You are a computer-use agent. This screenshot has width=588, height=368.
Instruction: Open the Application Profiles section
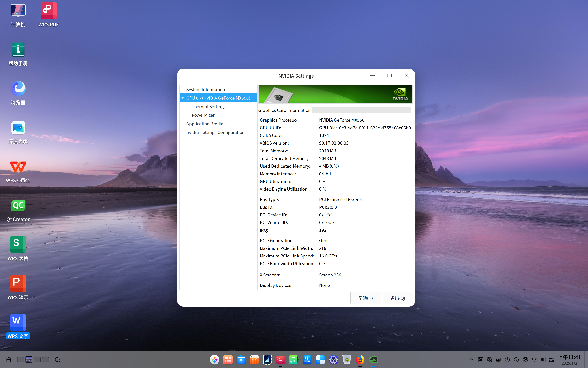click(x=205, y=124)
